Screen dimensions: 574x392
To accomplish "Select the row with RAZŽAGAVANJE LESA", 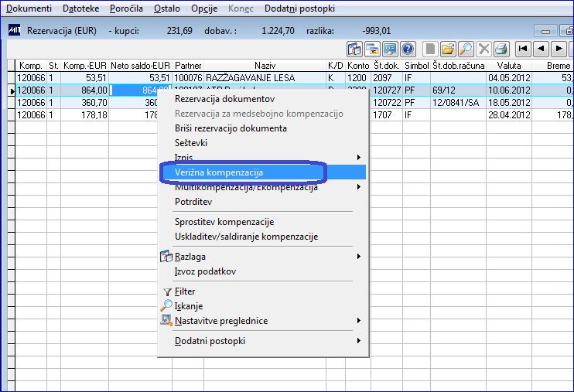I will (293, 78).
